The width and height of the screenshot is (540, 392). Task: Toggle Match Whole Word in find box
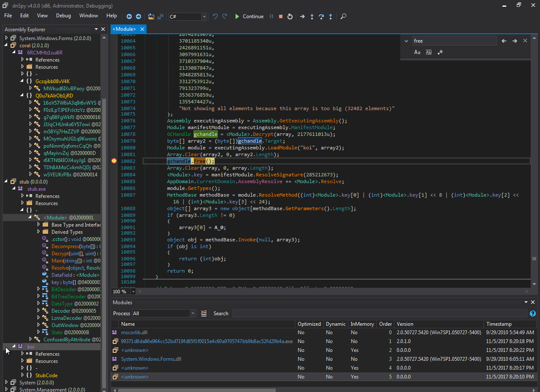pos(429,52)
